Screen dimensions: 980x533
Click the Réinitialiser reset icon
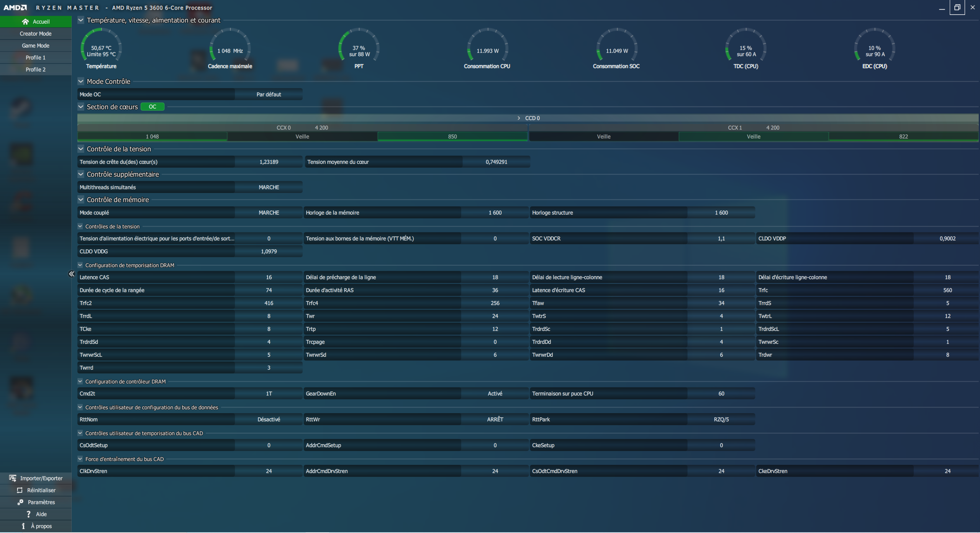point(20,490)
